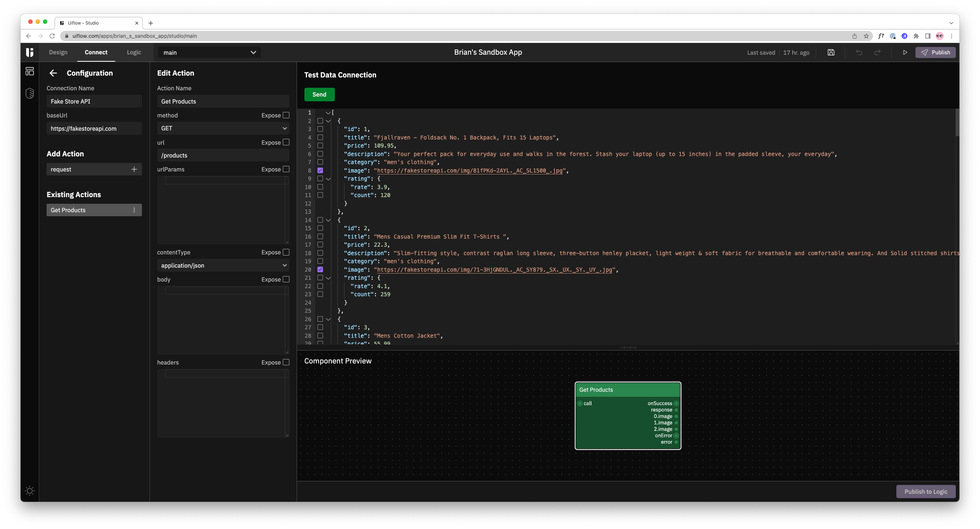Undo the last change

tap(859, 52)
